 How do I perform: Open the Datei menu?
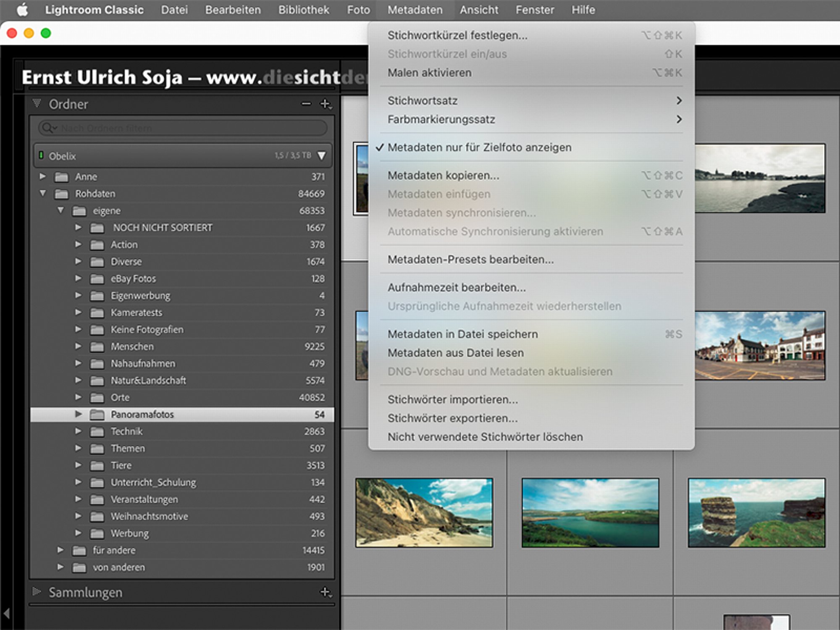point(174,10)
